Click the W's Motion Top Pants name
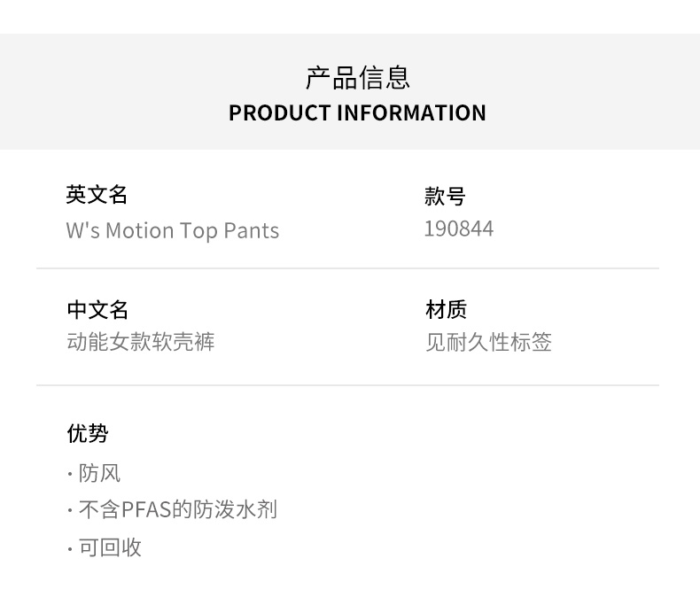Screen dimensions: 700x597 coord(173,230)
